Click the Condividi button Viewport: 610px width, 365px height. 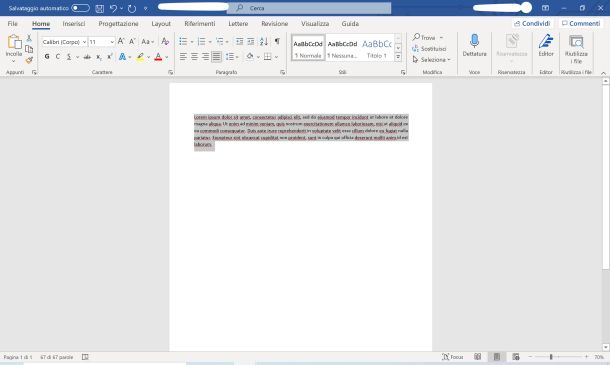point(532,23)
